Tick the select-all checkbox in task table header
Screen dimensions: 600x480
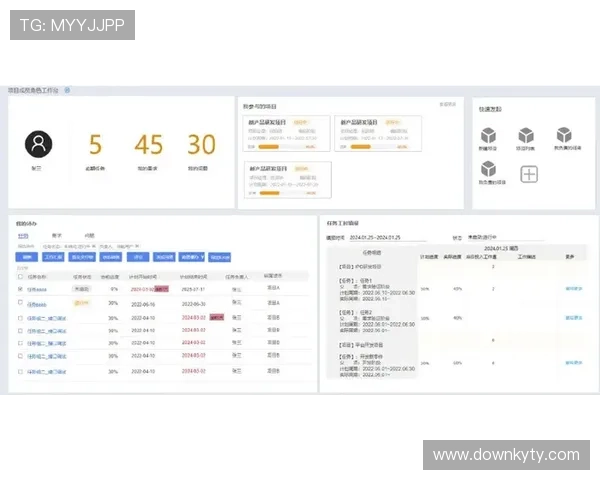(20, 277)
